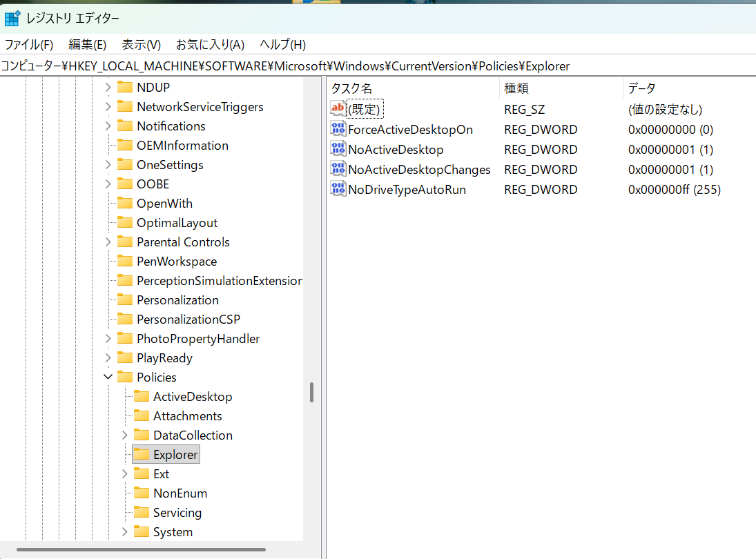The width and height of the screenshot is (756, 559).
Task: Expand the OOBE tree node
Action: click(108, 184)
